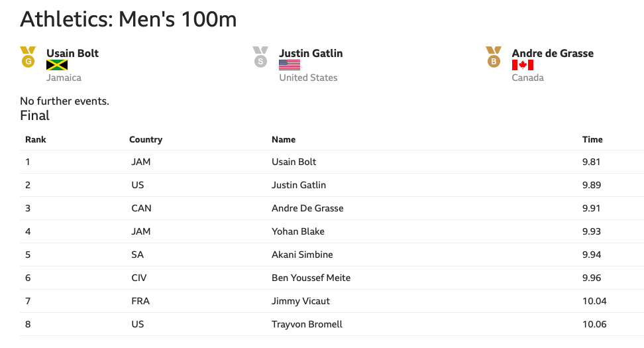Viewport: 644px width, 348px height.
Task: Click Ben Youssef Meite table row
Action: pyautogui.click(x=311, y=278)
